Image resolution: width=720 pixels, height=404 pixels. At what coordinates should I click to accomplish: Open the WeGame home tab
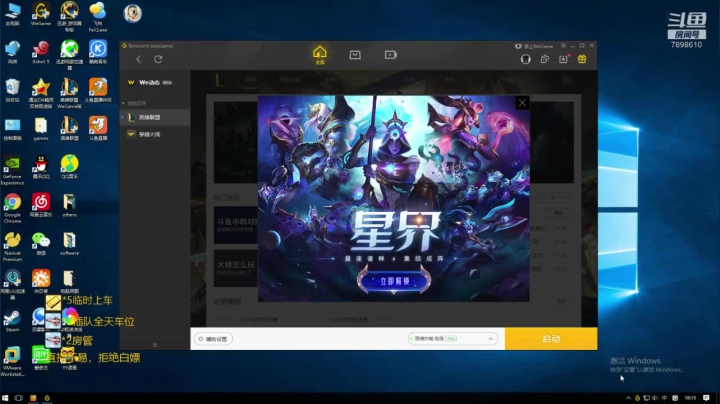tap(320, 55)
